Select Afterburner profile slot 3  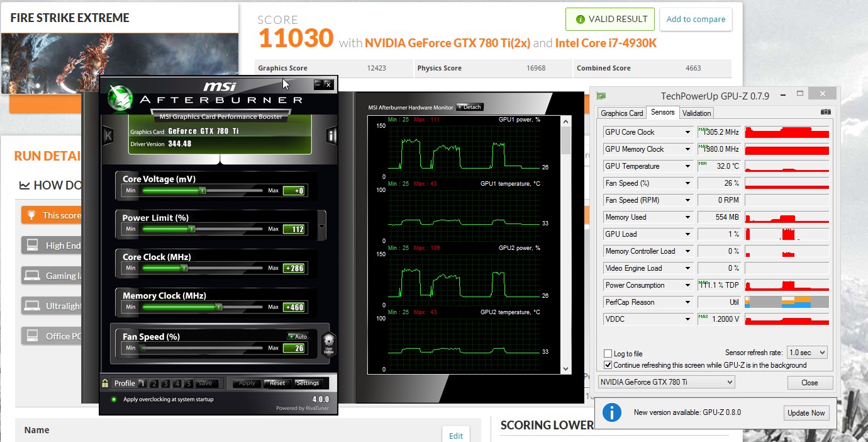[x=166, y=383]
